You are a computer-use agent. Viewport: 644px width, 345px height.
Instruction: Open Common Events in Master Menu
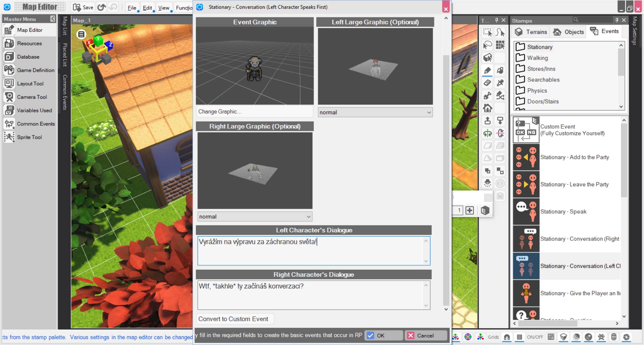pos(30,124)
